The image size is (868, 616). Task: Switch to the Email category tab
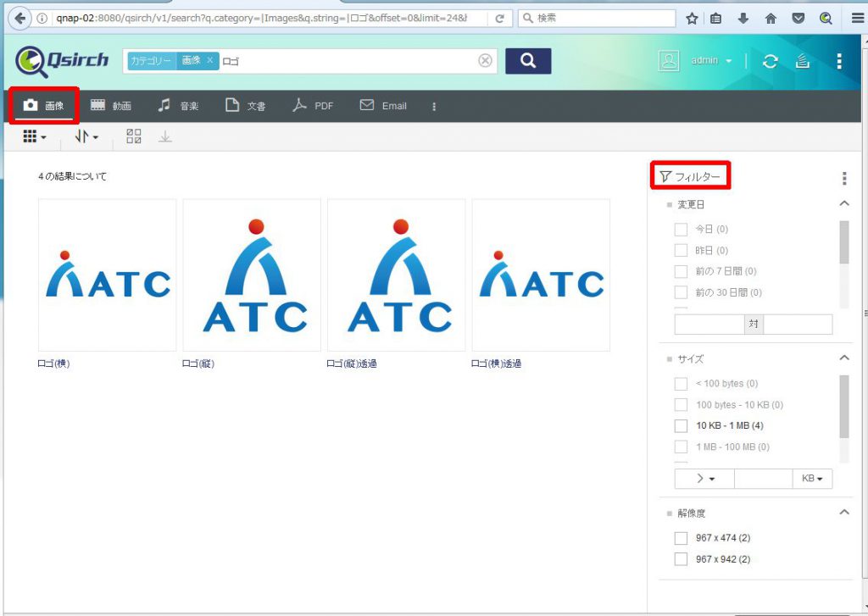383,106
